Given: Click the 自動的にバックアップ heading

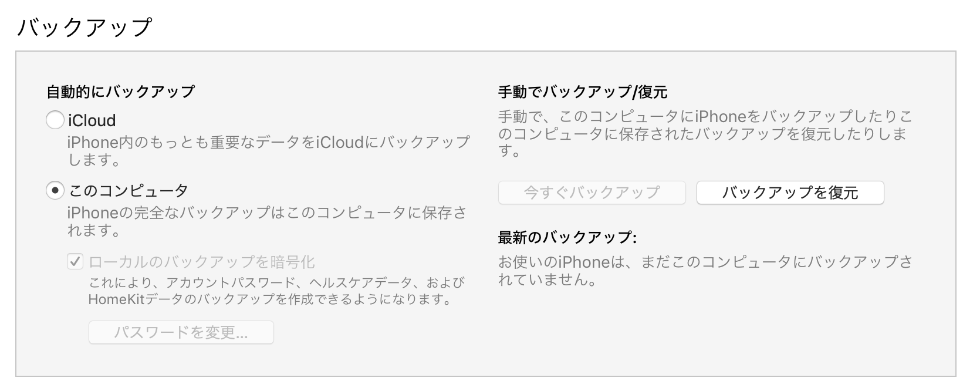Looking at the screenshot, I should tap(120, 92).
